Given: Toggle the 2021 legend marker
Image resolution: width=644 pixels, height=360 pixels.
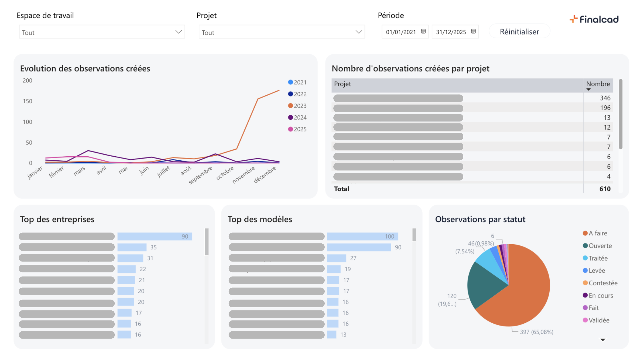Looking at the screenshot, I should click(x=290, y=82).
